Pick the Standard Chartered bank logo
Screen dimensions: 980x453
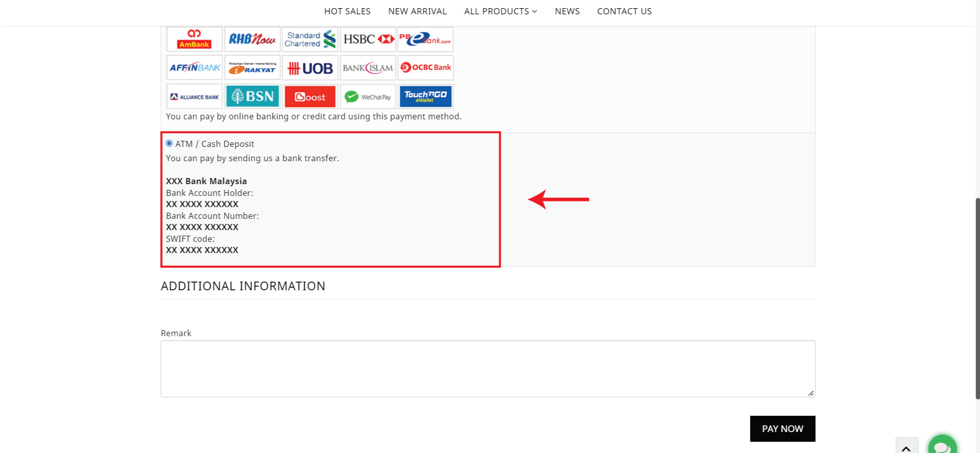point(310,39)
